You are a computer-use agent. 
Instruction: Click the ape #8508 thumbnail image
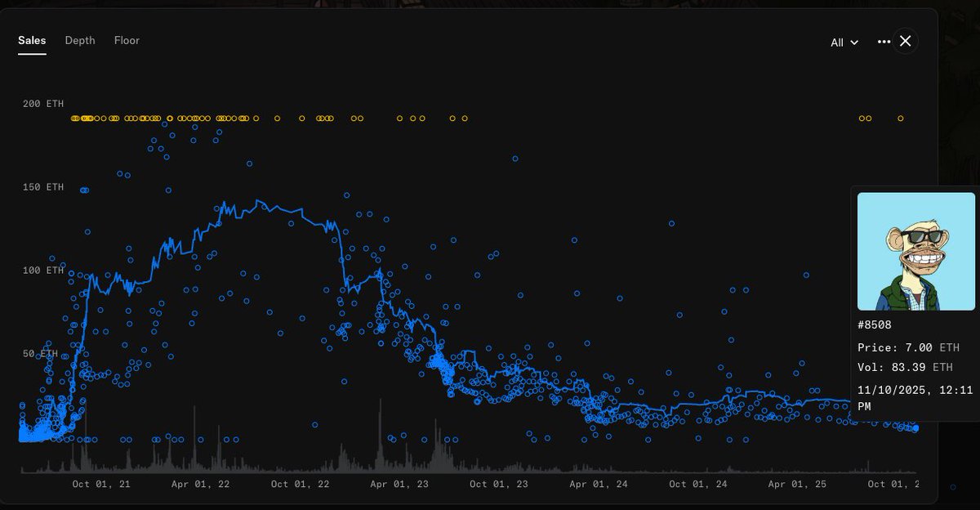coord(916,251)
